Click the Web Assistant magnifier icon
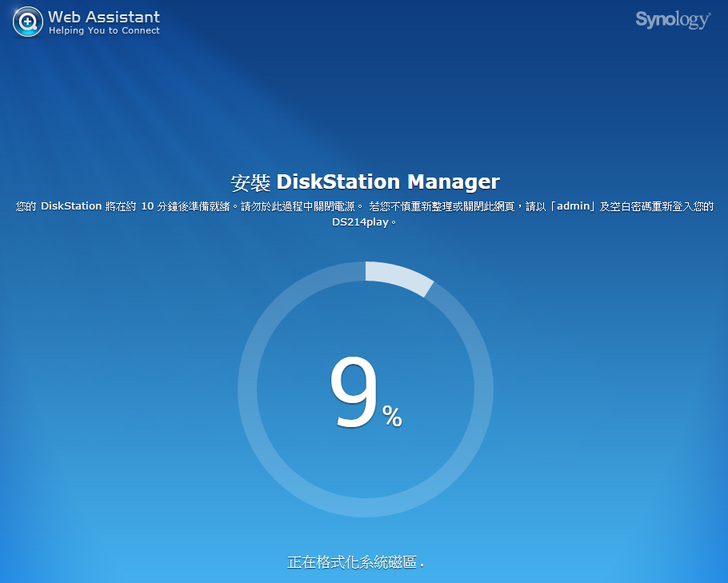The width and height of the screenshot is (728, 583). 28,22
